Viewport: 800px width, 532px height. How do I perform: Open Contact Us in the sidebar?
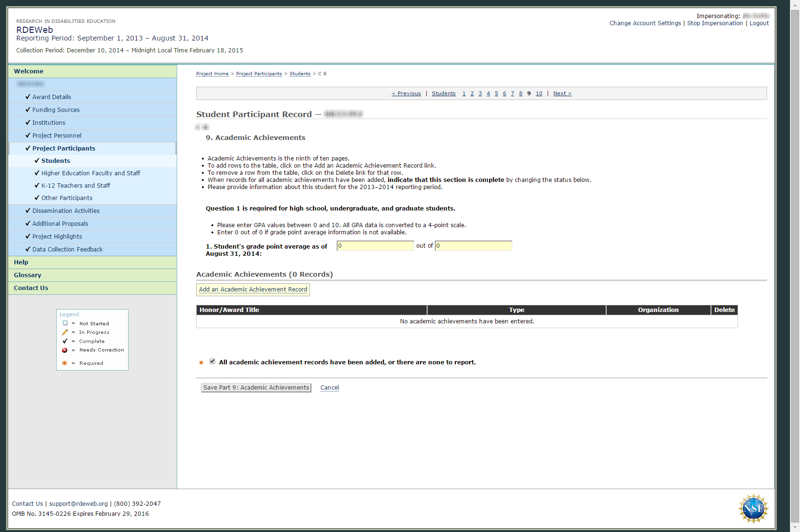(92, 288)
